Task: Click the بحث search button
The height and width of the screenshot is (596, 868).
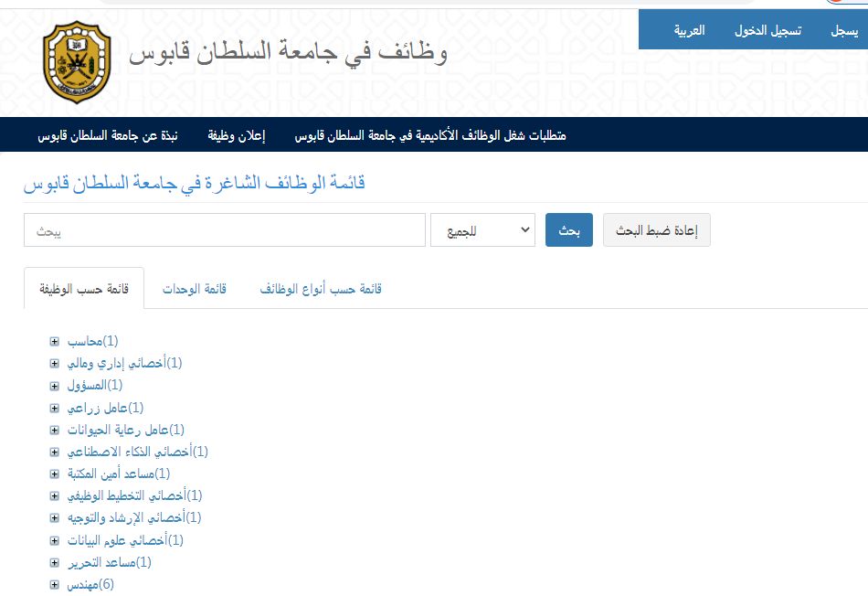Action: 569,229
